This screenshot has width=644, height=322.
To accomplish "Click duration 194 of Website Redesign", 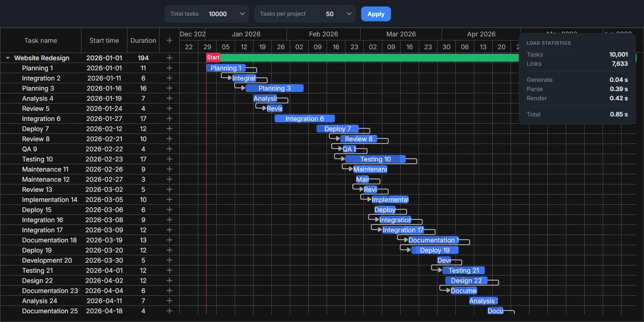I will point(143,58).
